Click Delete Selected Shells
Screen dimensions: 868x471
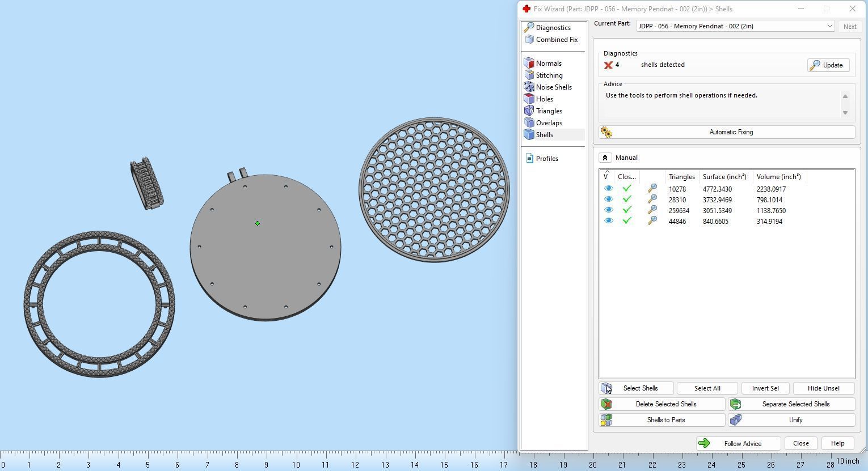pyautogui.click(x=663, y=404)
